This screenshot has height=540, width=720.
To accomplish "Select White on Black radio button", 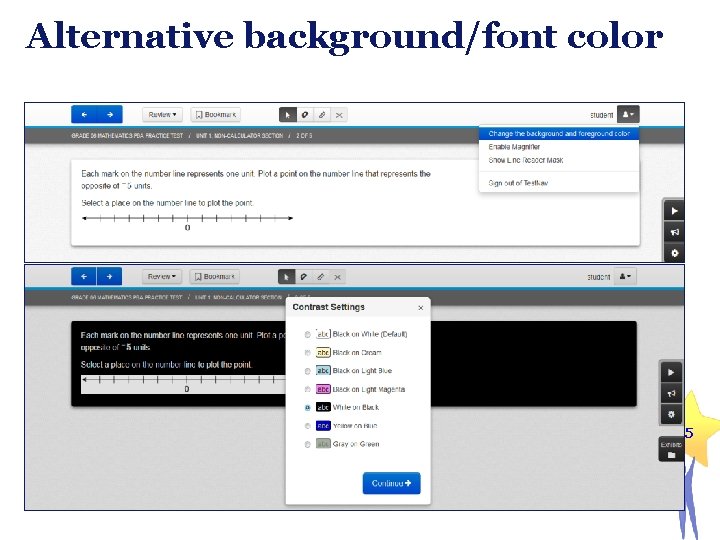I will [307, 407].
